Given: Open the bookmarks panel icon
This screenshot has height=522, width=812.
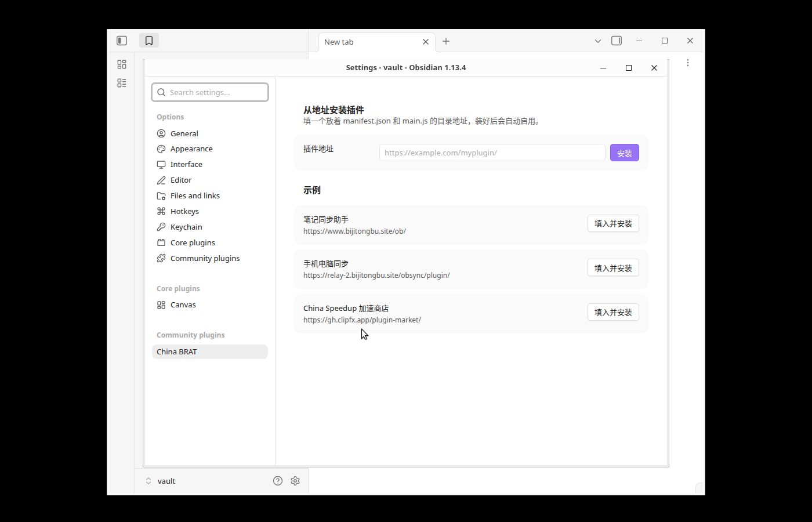Looking at the screenshot, I should click(x=149, y=41).
